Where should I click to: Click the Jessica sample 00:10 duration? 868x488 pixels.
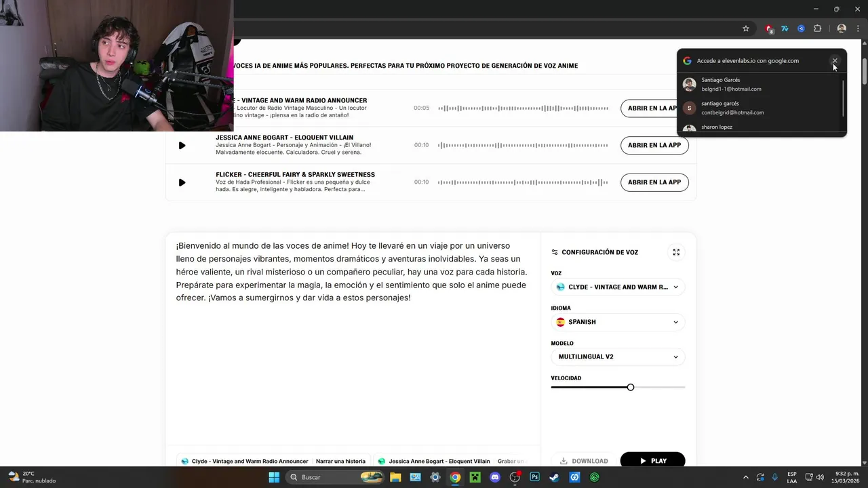click(421, 145)
